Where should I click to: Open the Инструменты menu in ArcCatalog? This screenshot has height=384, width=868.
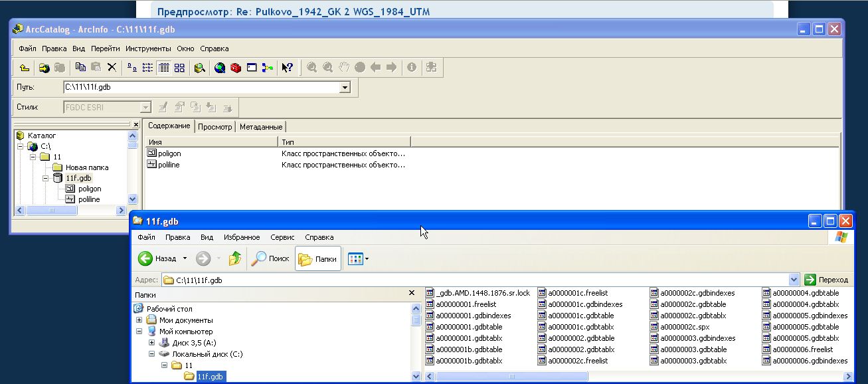click(x=148, y=48)
